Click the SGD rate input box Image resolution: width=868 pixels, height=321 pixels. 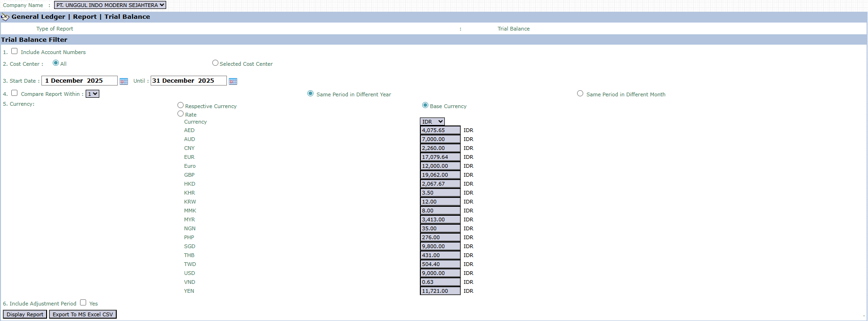point(440,246)
